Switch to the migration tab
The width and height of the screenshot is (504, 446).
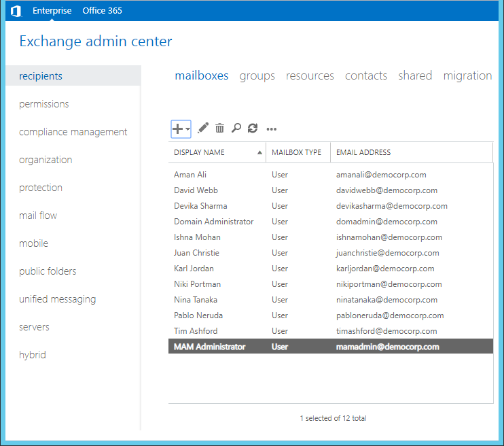[467, 75]
